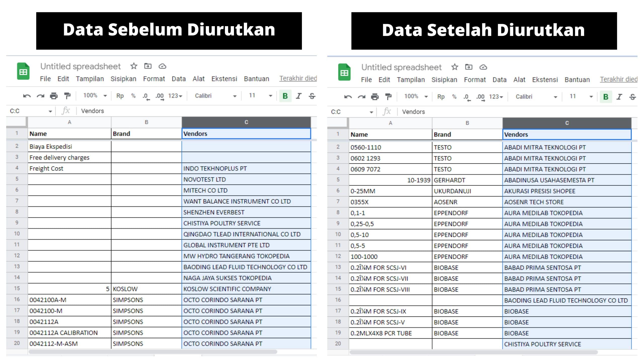The width and height of the screenshot is (644, 362).
Task: Open the File menu in the left spreadsheet
Action: pos(45,79)
